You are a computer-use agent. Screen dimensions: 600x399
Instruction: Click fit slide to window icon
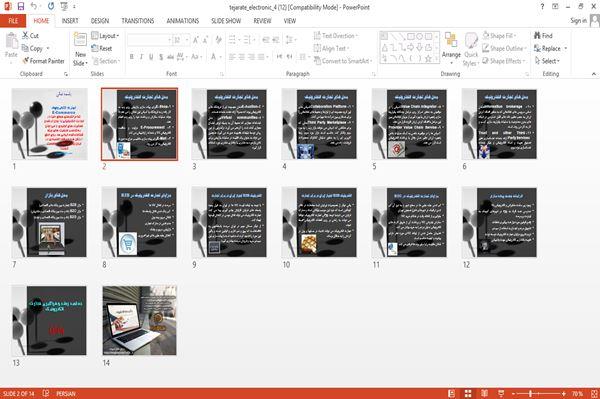[x=594, y=394]
